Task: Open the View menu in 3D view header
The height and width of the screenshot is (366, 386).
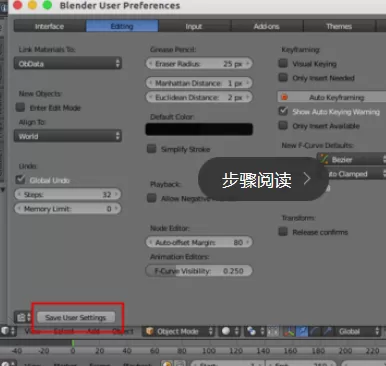Action: click(32, 331)
